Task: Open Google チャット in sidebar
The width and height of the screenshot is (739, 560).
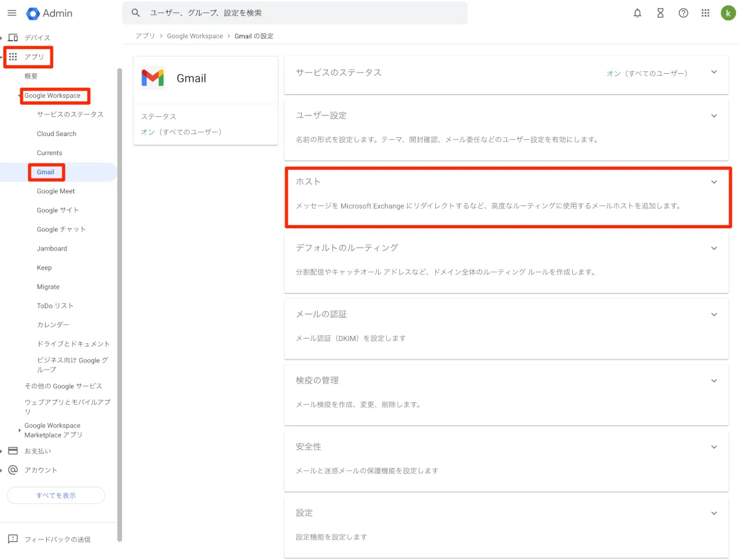Action: (x=62, y=229)
